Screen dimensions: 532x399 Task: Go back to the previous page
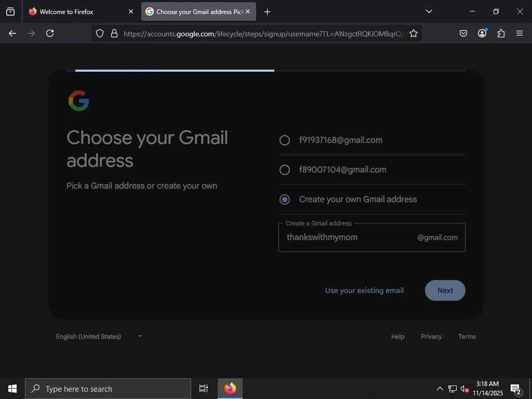(12, 33)
